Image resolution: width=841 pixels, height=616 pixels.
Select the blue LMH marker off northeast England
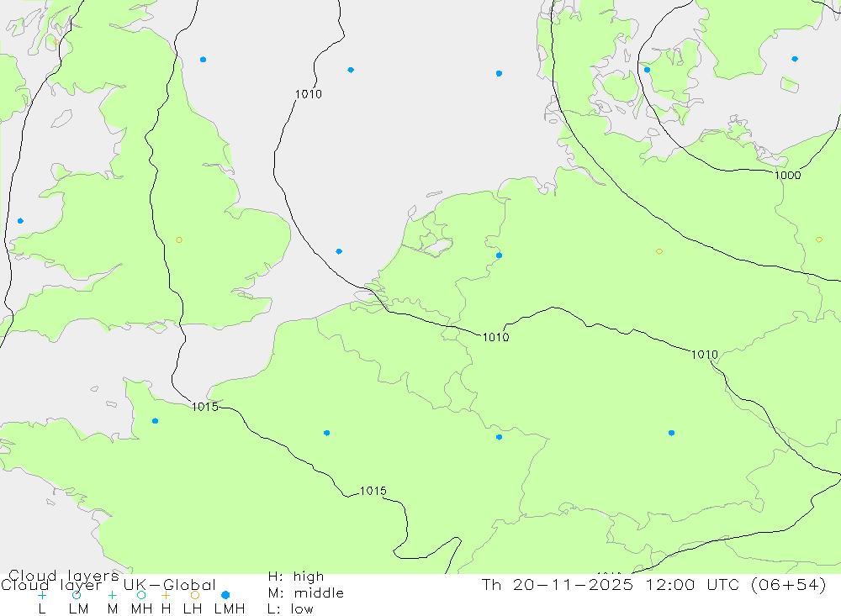point(203,60)
